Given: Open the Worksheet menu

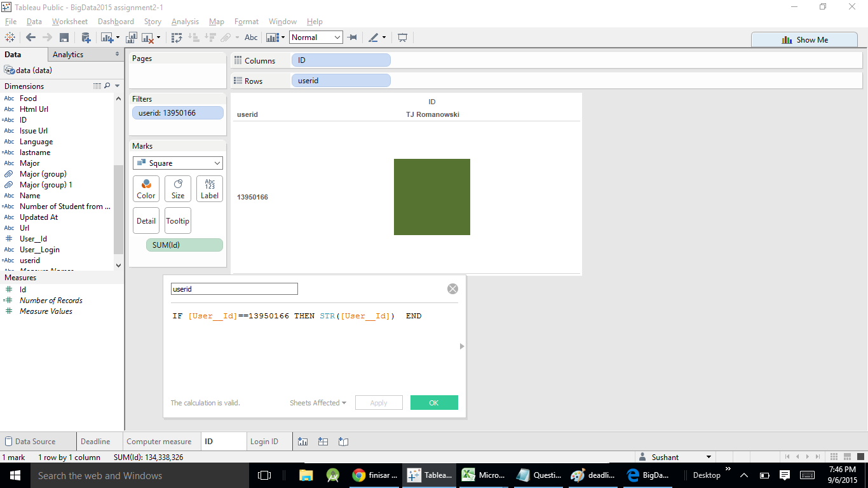Looking at the screenshot, I should pyautogui.click(x=70, y=21).
